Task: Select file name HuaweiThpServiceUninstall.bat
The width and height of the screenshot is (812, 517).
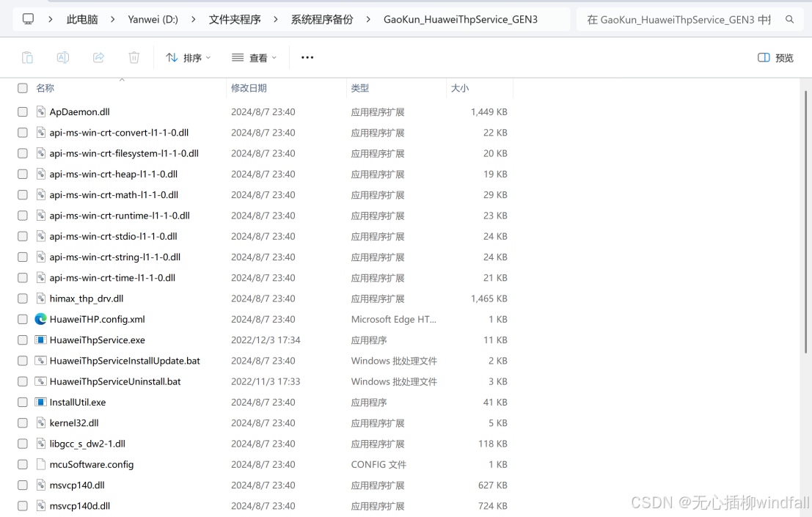Action: pos(115,381)
